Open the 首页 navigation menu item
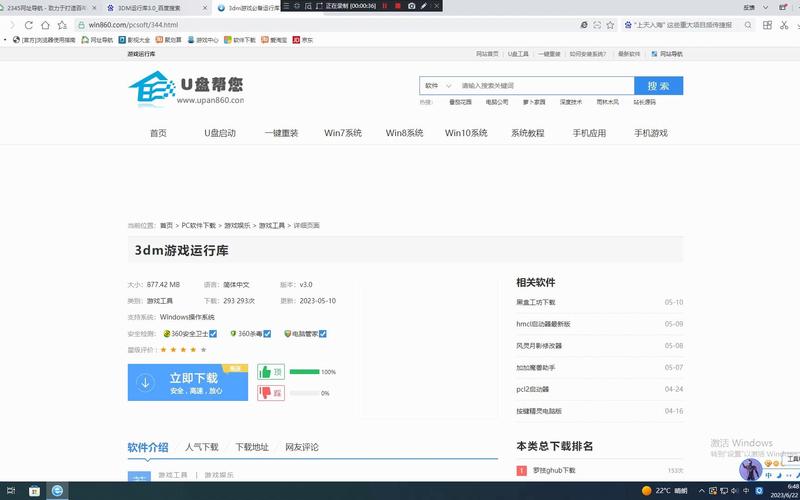 click(x=158, y=133)
